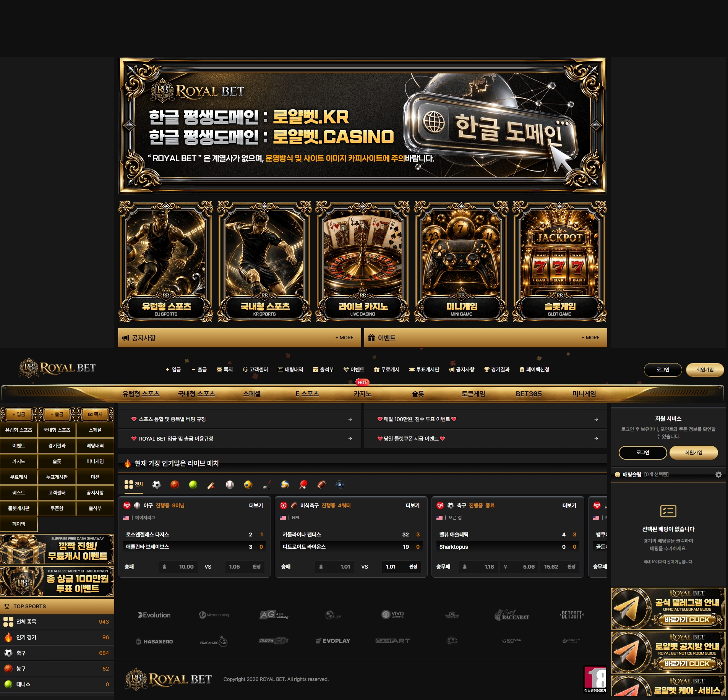Click the top header 회원가입 button
The height and width of the screenshot is (700, 728).
705,369
